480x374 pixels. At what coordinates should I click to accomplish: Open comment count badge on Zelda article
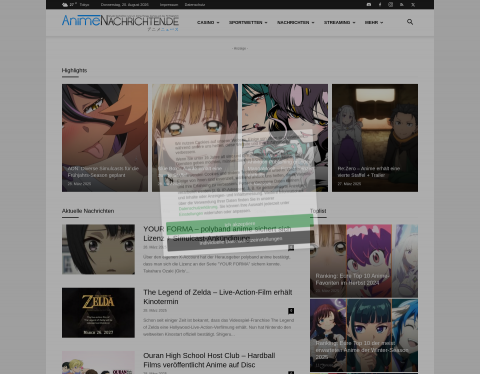pyautogui.click(x=291, y=311)
